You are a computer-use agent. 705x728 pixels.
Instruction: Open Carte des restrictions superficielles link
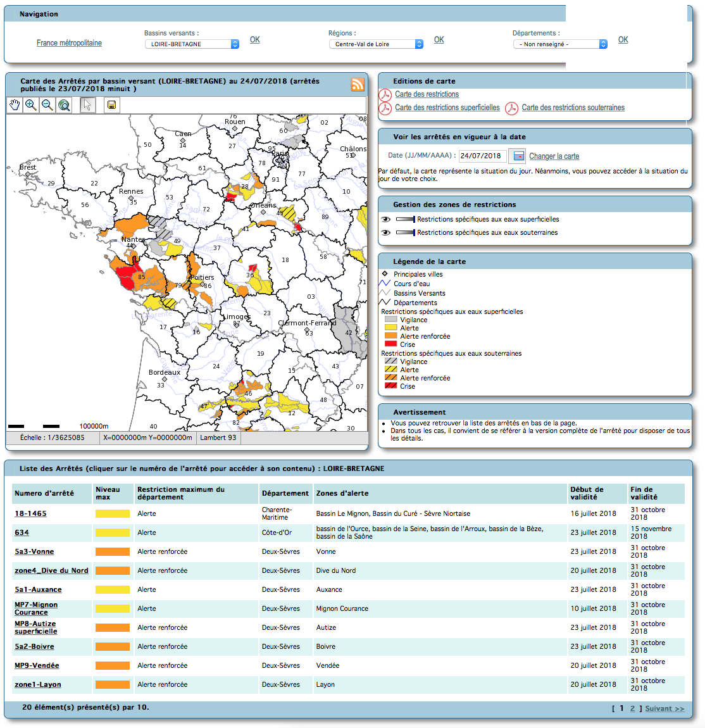click(x=447, y=108)
